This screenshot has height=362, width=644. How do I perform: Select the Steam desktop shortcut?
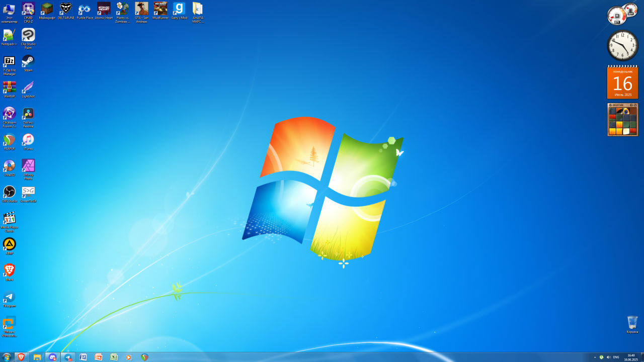coord(28,63)
